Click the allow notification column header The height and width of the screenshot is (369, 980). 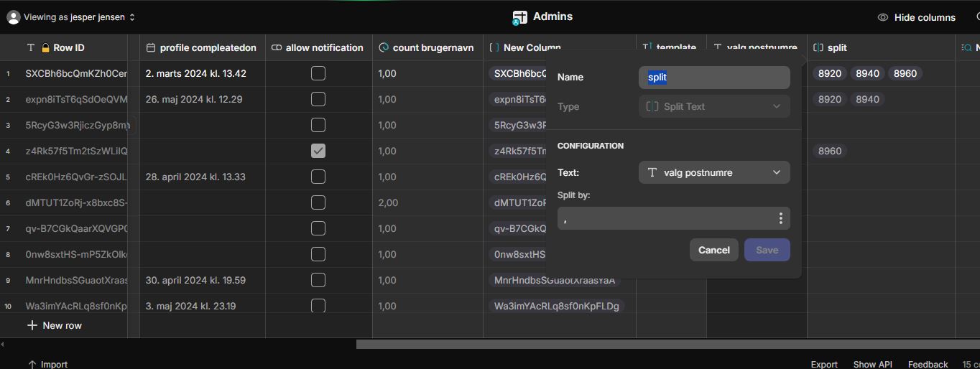point(319,48)
